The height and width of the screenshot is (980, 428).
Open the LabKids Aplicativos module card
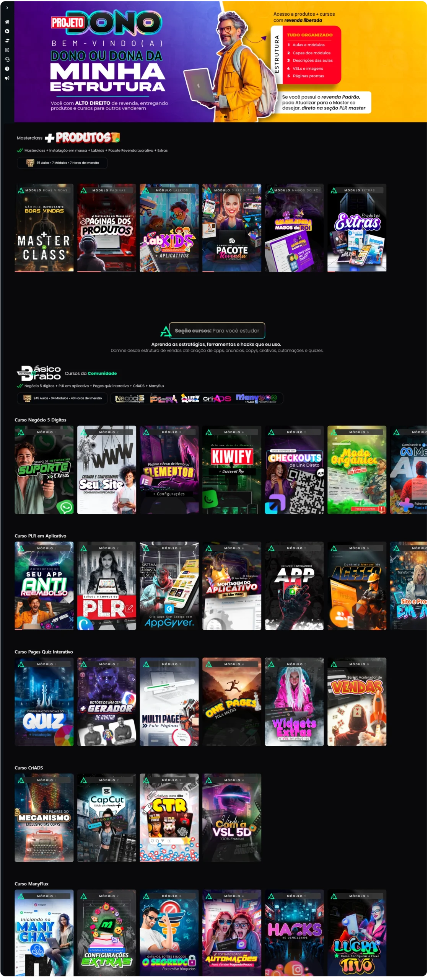click(169, 228)
